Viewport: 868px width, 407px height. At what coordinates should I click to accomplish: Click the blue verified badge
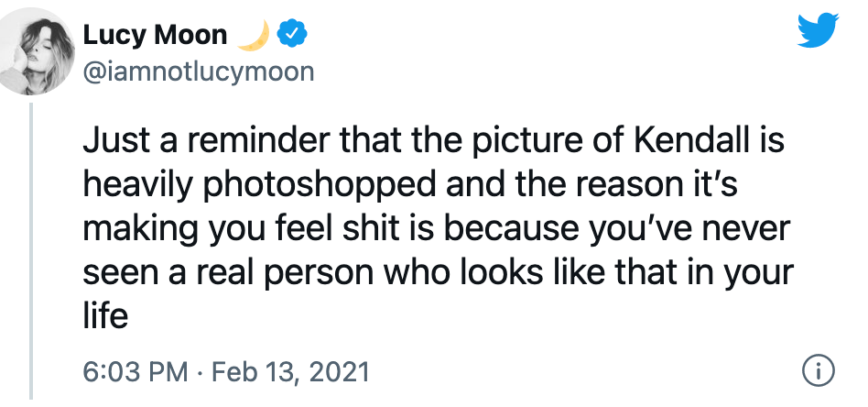pos(293,35)
